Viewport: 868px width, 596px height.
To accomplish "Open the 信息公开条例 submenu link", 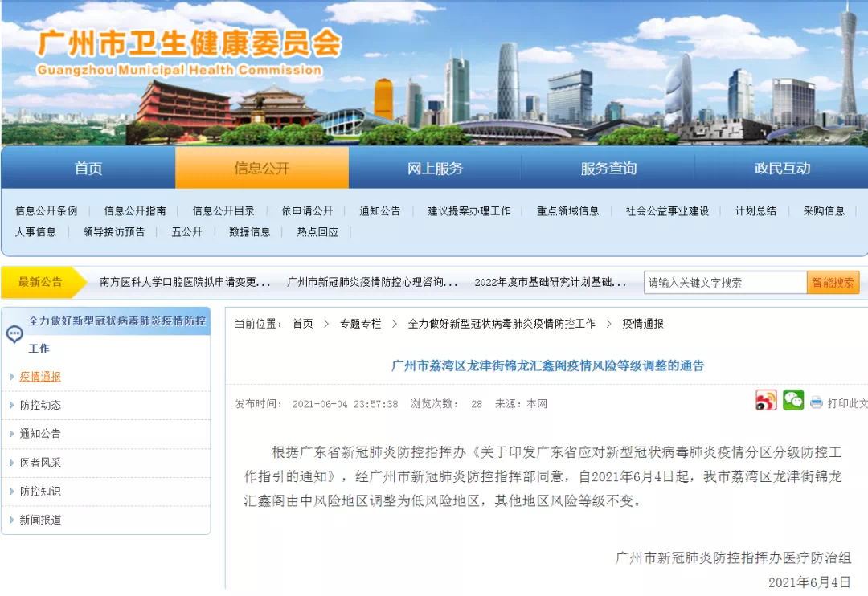I will (46, 211).
